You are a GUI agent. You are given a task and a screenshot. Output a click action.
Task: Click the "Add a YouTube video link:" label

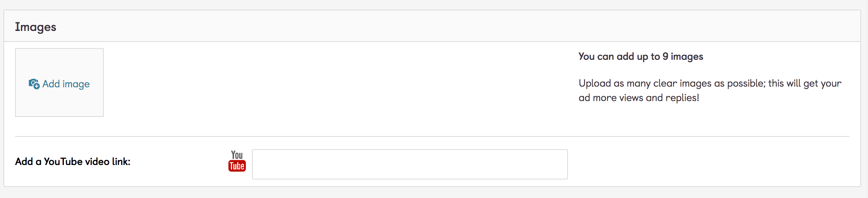(73, 162)
